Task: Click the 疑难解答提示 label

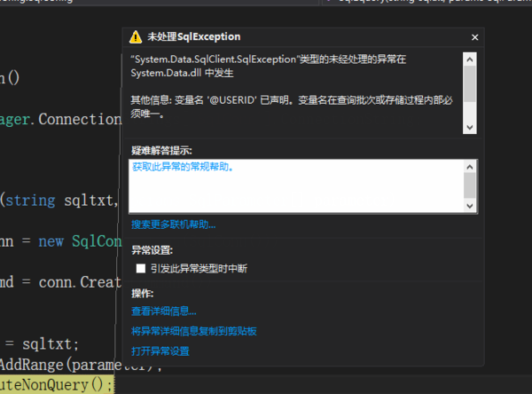Action: (x=161, y=151)
